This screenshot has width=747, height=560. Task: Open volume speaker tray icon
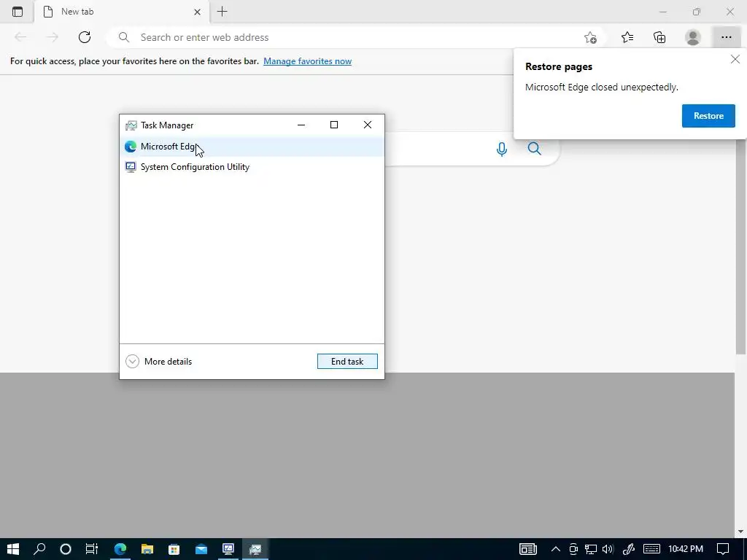(x=608, y=549)
